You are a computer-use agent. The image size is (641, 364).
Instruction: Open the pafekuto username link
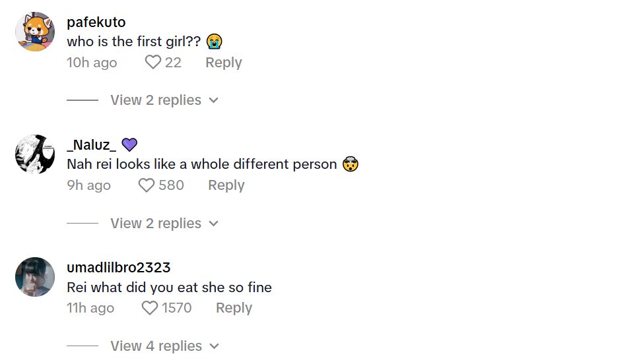96,22
